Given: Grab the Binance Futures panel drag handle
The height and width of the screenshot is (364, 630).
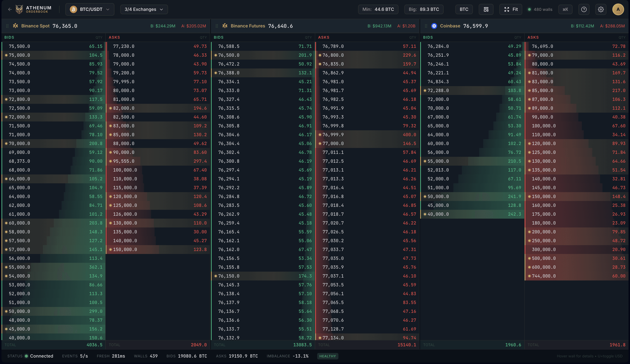Looking at the screenshot, I should (x=217, y=26).
